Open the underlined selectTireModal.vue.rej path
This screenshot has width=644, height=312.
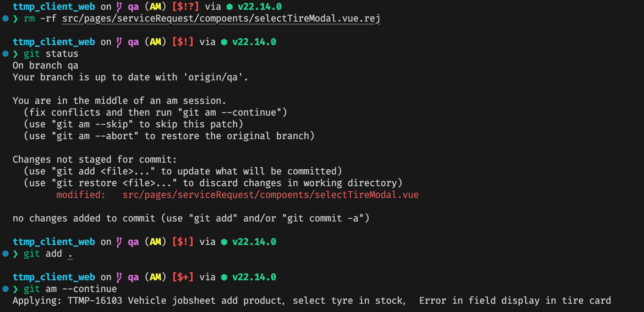pos(221,18)
